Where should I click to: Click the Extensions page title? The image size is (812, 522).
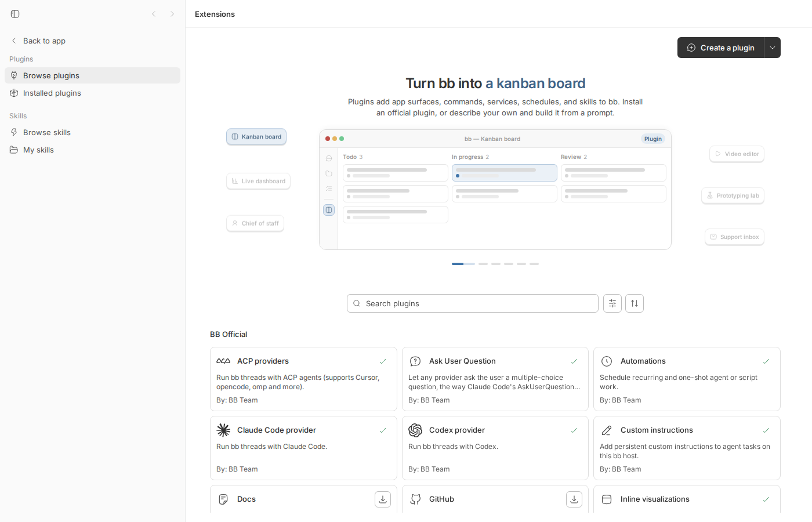pos(215,14)
